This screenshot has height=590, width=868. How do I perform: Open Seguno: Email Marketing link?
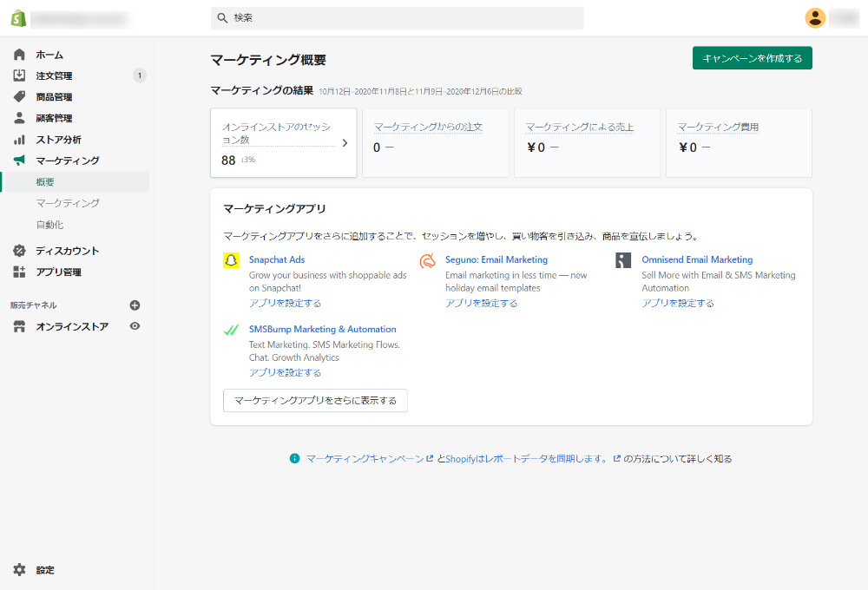click(496, 259)
